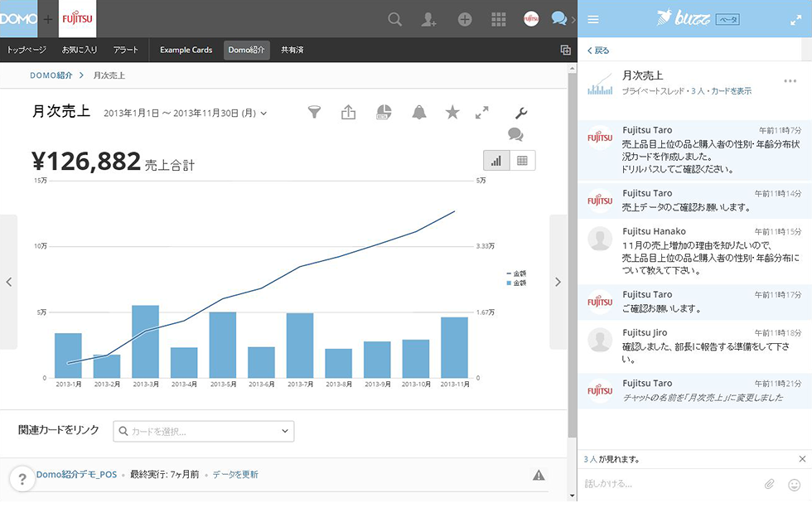Click the share export icon
The width and height of the screenshot is (812, 508).
[349, 112]
